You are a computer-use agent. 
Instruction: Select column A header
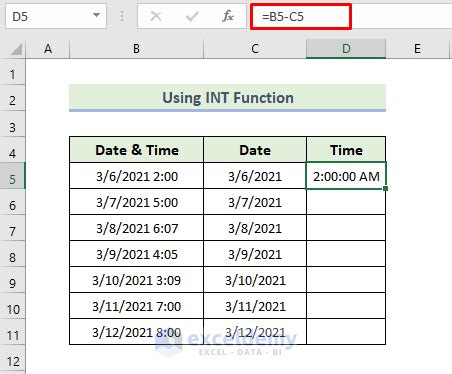click(48, 49)
